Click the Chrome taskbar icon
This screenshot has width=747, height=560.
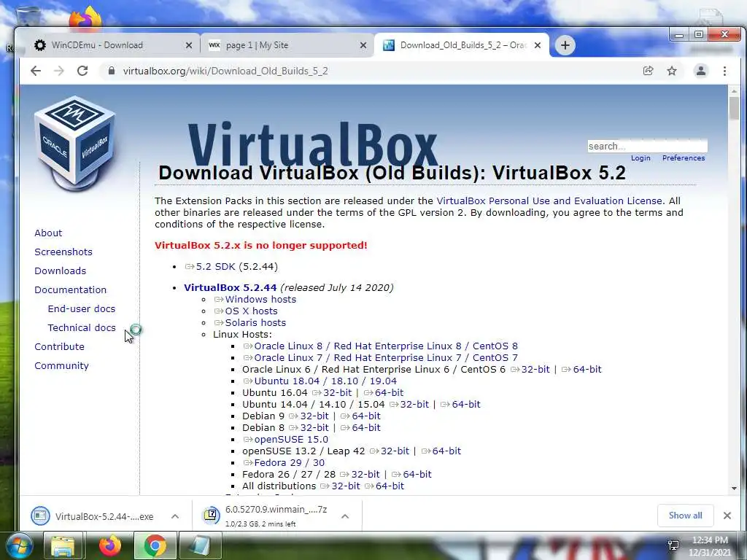pyautogui.click(x=155, y=546)
